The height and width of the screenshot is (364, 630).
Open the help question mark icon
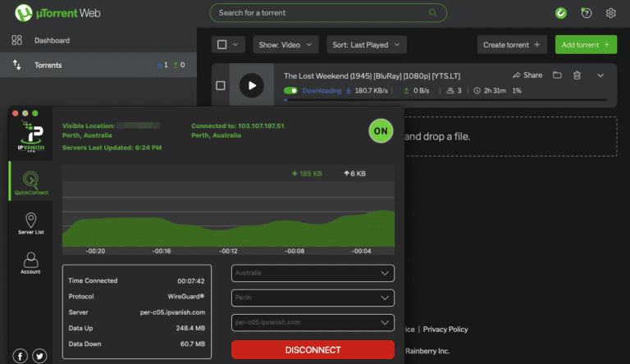(x=586, y=13)
